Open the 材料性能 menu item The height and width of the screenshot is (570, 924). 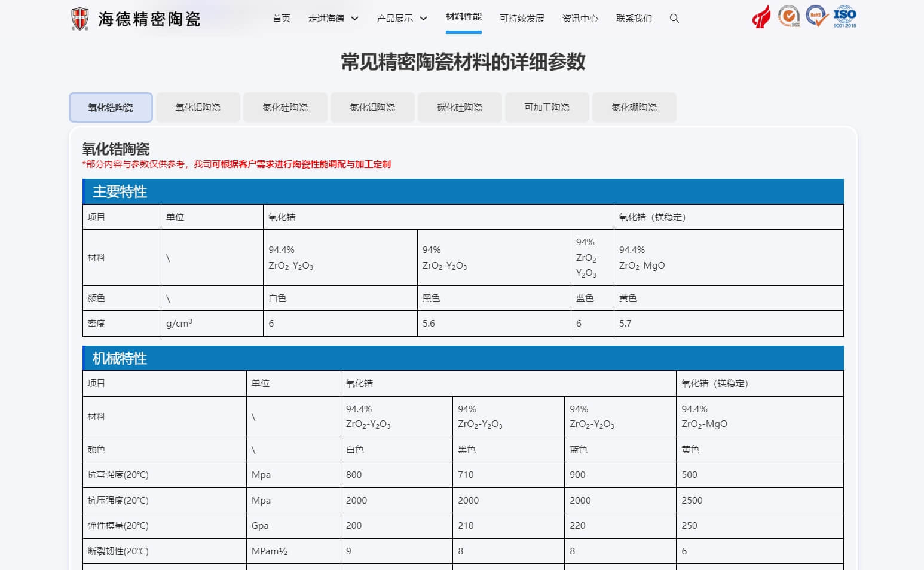(463, 17)
